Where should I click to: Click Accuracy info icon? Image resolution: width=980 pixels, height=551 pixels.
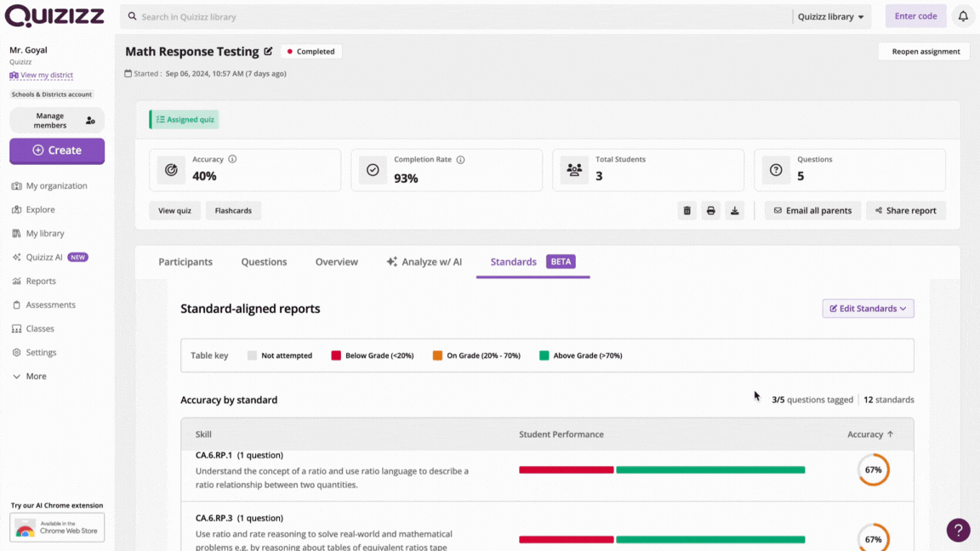[232, 159]
